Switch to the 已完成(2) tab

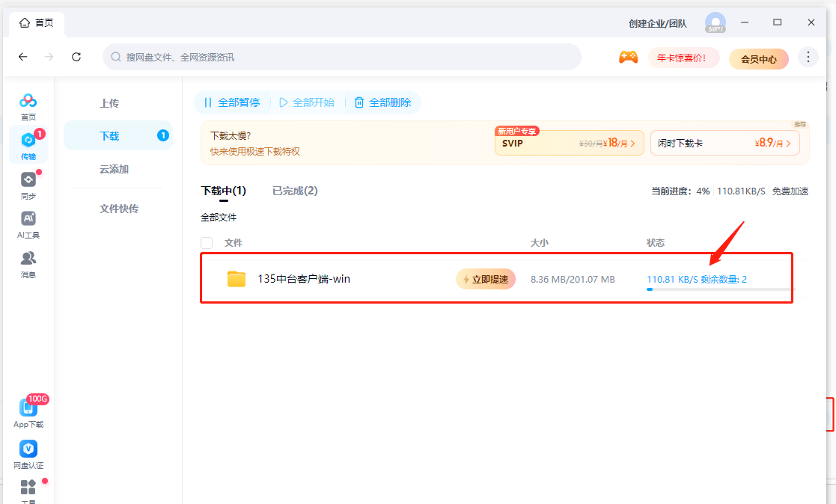click(x=295, y=191)
